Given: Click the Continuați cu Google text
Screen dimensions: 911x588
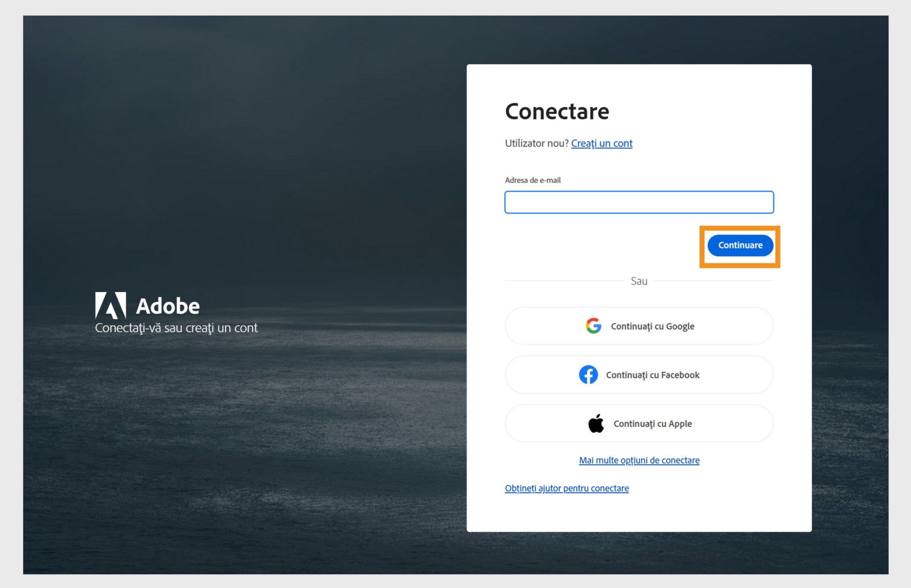Looking at the screenshot, I should (652, 326).
